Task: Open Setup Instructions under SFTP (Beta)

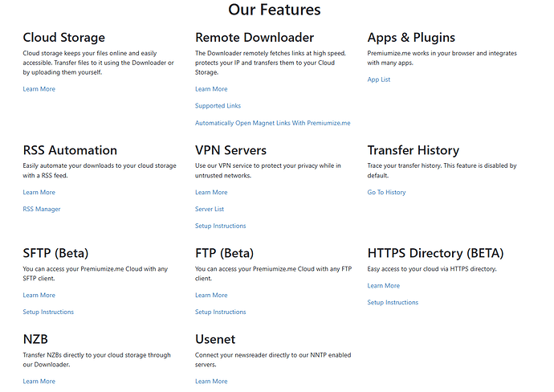Action: coord(48,312)
